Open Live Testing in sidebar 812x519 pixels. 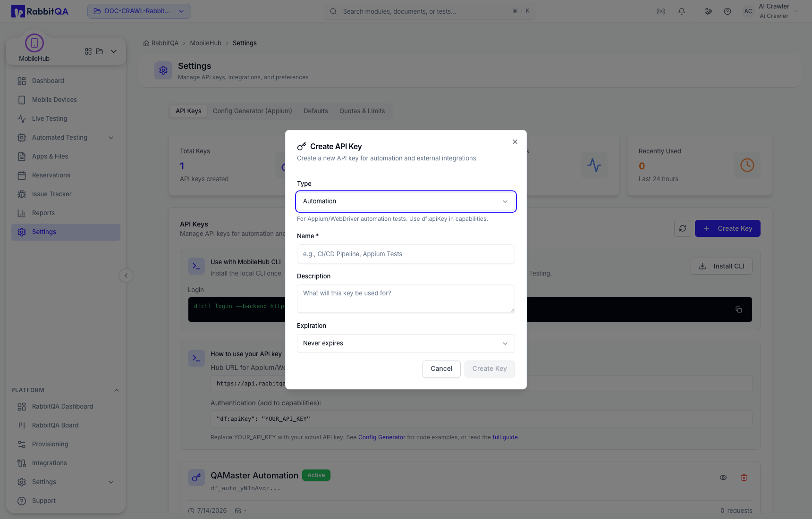tap(66, 118)
